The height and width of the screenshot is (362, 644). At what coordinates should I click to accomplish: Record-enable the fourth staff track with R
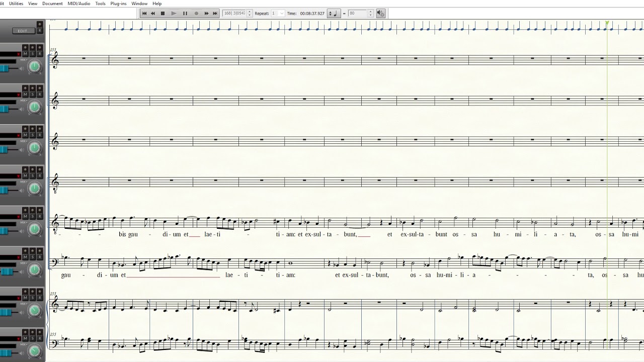click(x=40, y=175)
